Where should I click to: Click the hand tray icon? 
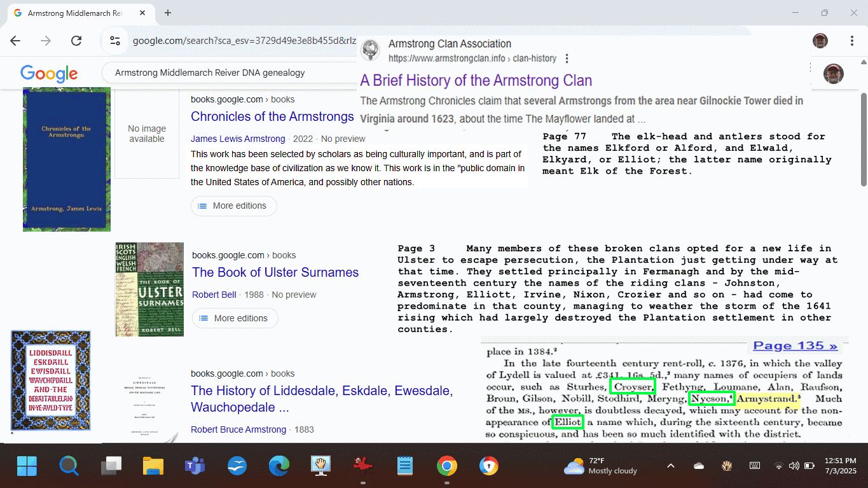coord(727,466)
